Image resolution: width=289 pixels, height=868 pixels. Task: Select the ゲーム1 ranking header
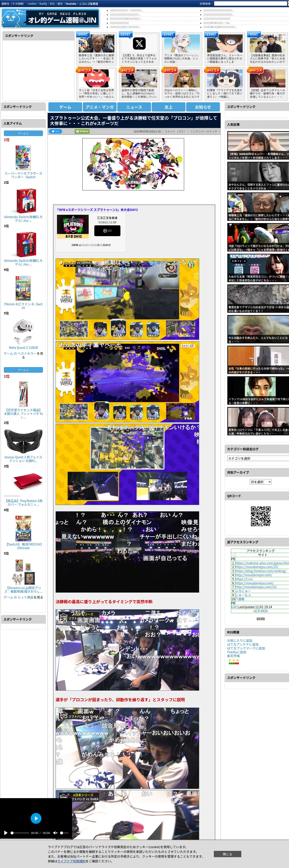point(23,133)
